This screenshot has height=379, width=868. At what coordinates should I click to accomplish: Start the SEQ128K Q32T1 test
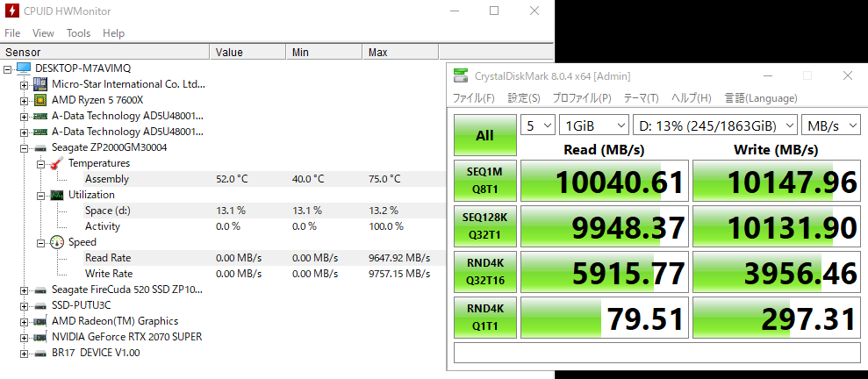(485, 226)
